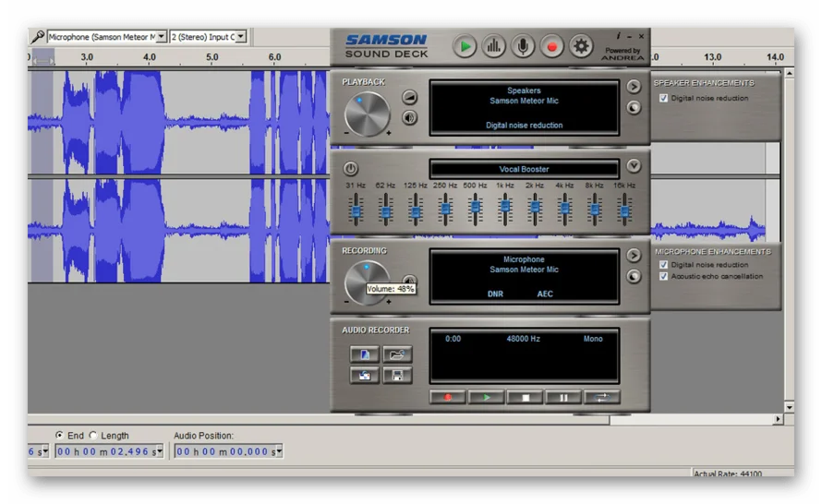
Task: Open the equalizer section with the bars icon
Action: [493, 47]
